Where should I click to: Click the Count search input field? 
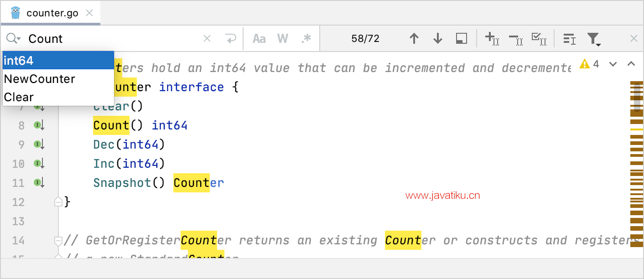coord(114,39)
